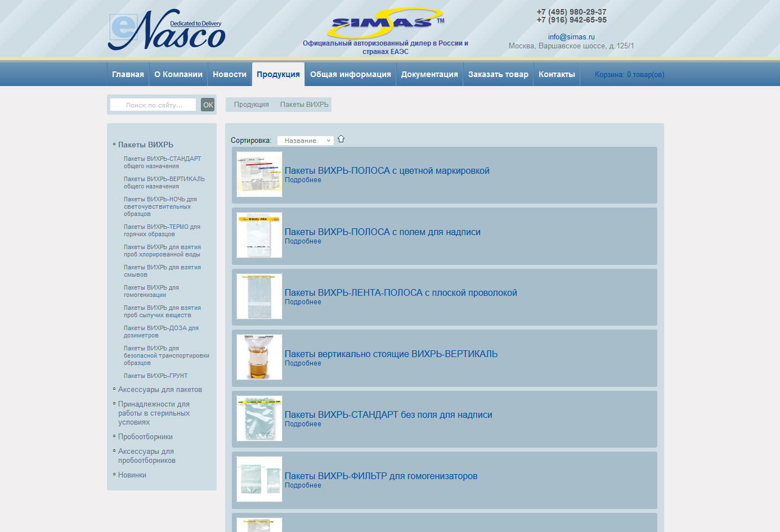Open Пакеты ВИХРЬ sidebar category
Image resolution: width=780 pixels, height=532 pixels.
click(x=146, y=145)
